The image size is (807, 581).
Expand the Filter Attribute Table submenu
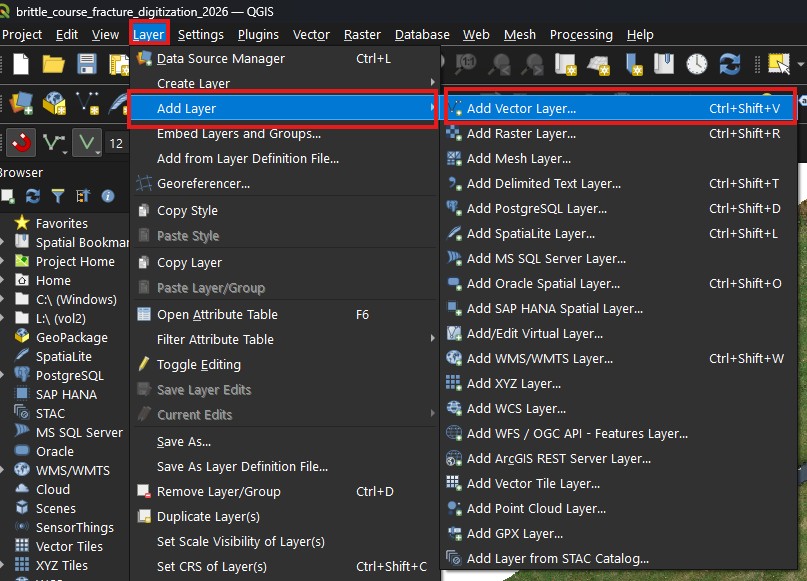pos(285,340)
